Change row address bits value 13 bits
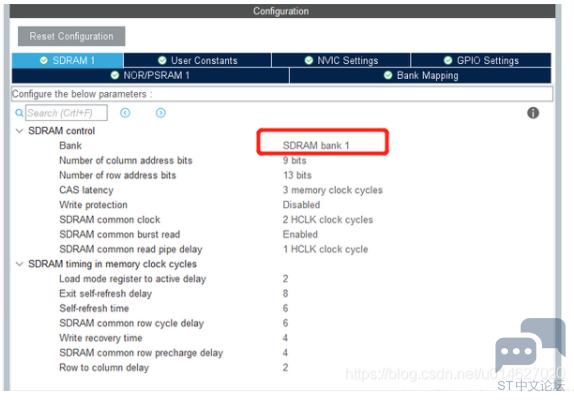574x401 pixels. [297, 175]
